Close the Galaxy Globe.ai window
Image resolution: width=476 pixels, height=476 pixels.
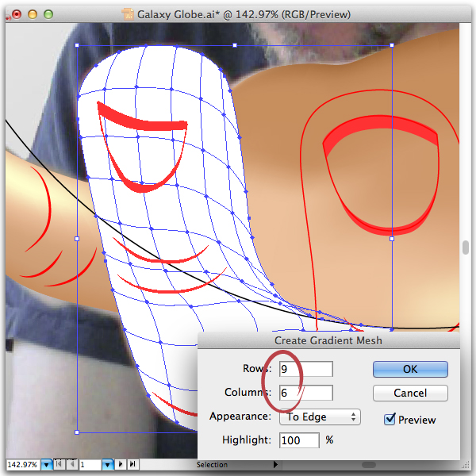click(17, 14)
